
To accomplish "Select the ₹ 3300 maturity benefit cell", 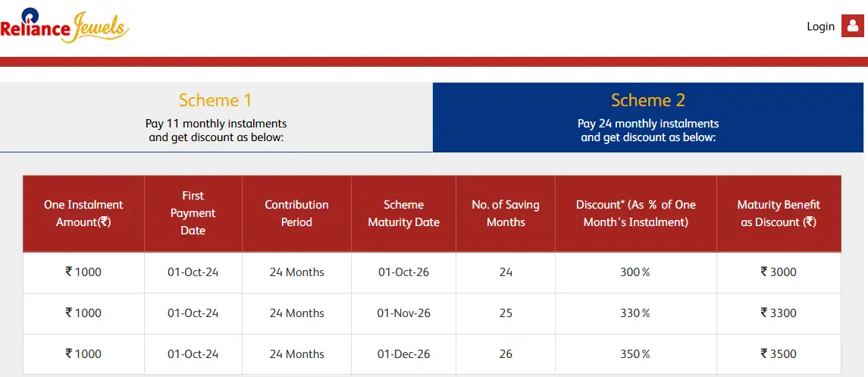I will tap(779, 313).
